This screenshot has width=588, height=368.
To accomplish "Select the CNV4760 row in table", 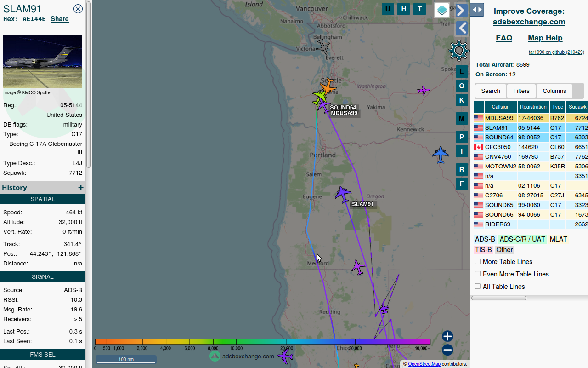I will [531, 157].
